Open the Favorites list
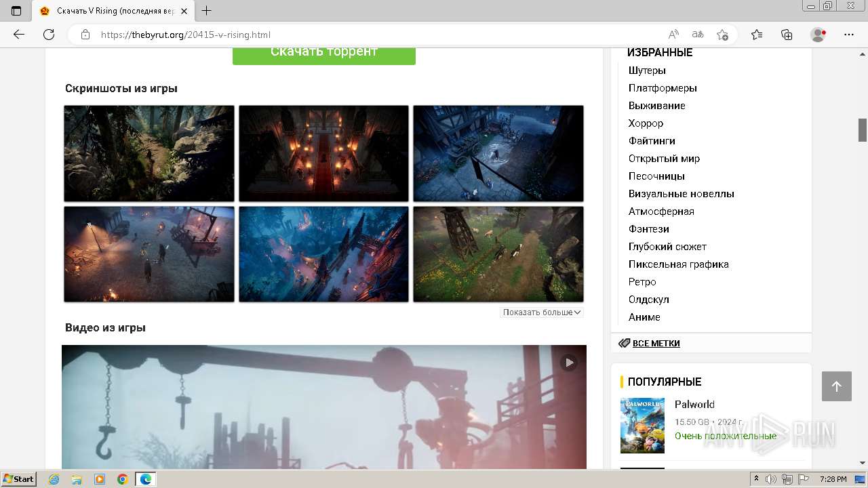 coord(757,35)
